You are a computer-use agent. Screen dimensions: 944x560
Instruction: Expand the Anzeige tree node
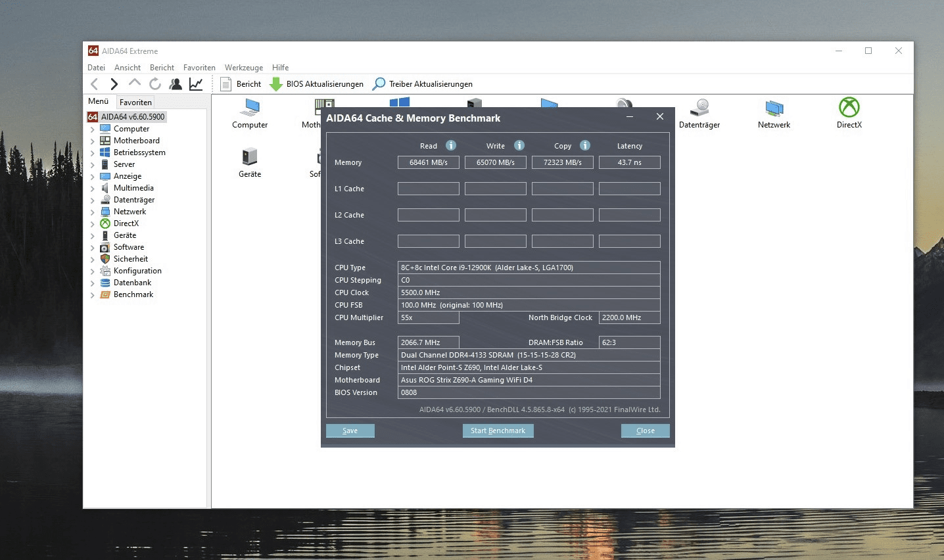[x=92, y=177]
